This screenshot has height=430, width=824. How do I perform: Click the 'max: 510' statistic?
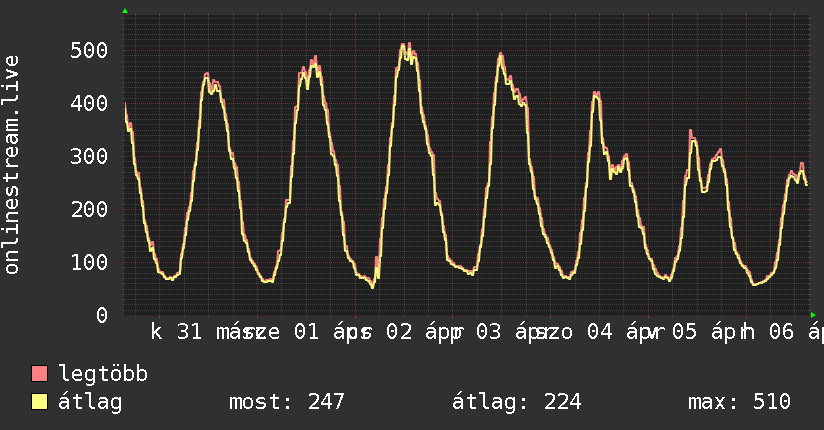pyautogui.click(x=739, y=402)
